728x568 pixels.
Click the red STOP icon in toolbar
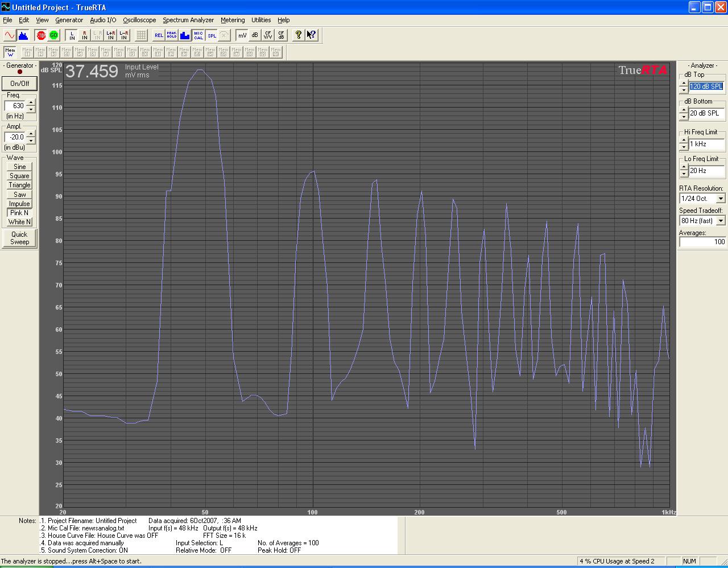coord(41,35)
